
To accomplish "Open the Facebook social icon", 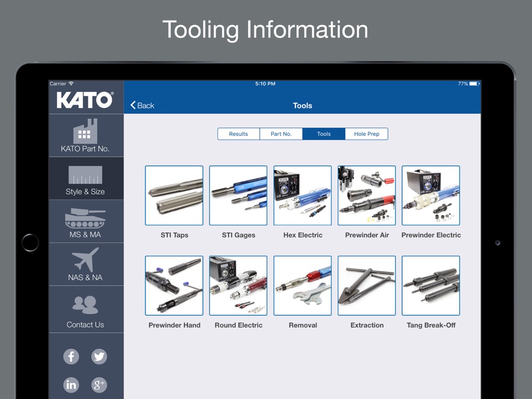I will pos(71,356).
